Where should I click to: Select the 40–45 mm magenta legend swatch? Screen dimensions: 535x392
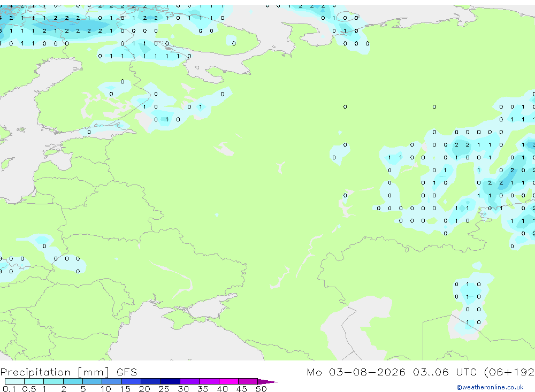(x=228, y=381)
